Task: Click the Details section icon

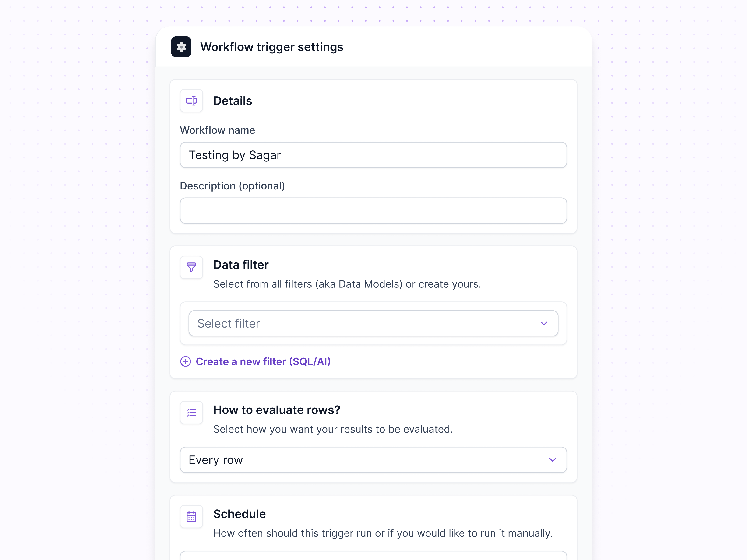Action: [191, 100]
